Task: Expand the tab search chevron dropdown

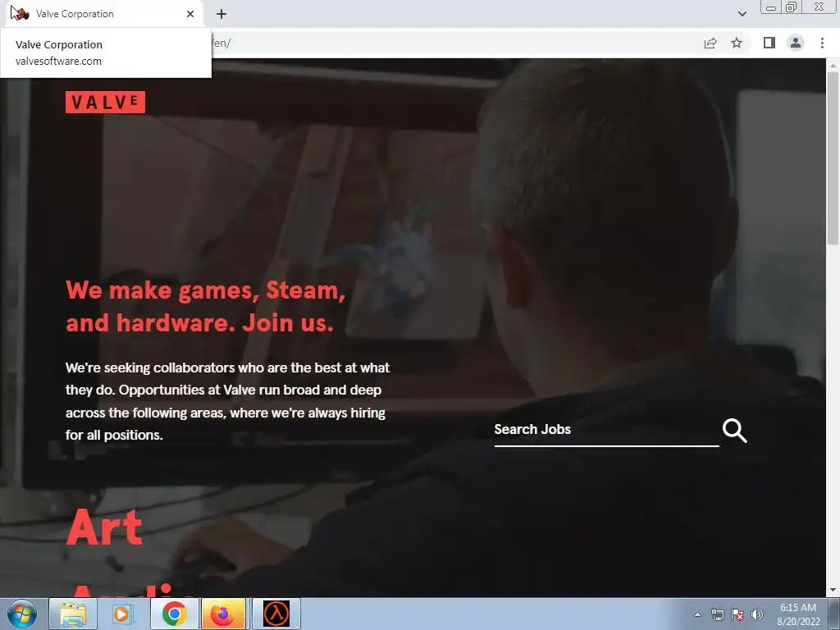Action: coord(742,14)
